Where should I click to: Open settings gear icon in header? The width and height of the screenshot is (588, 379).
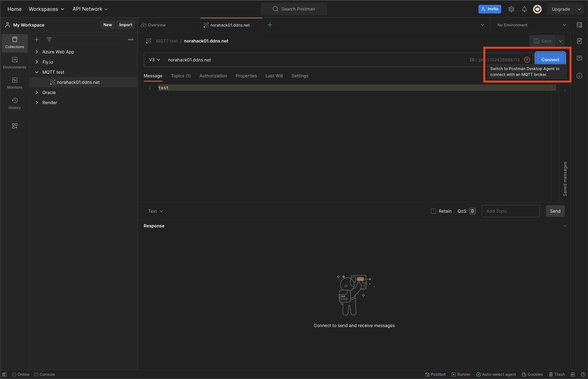(511, 9)
